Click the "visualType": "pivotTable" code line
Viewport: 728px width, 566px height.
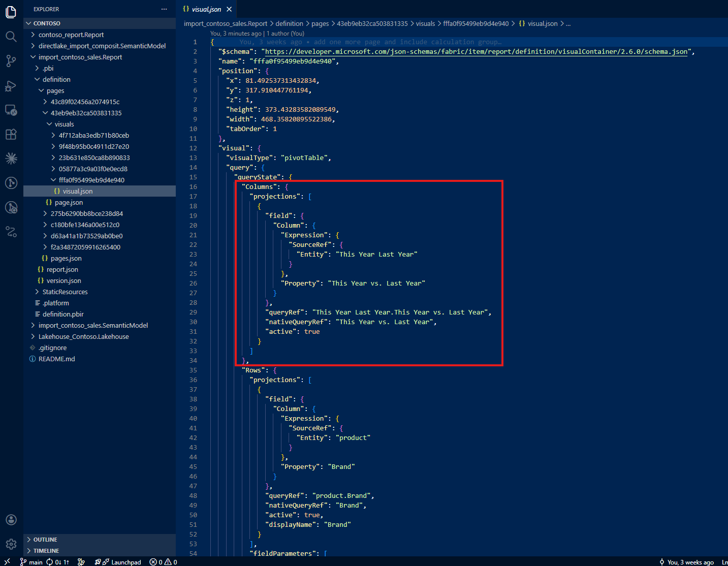pyautogui.click(x=278, y=158)
